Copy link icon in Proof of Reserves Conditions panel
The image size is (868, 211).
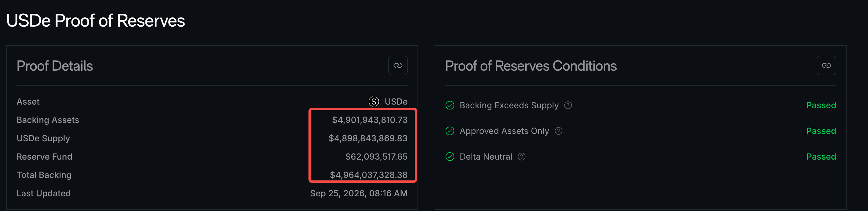click(x=826, y=65)
